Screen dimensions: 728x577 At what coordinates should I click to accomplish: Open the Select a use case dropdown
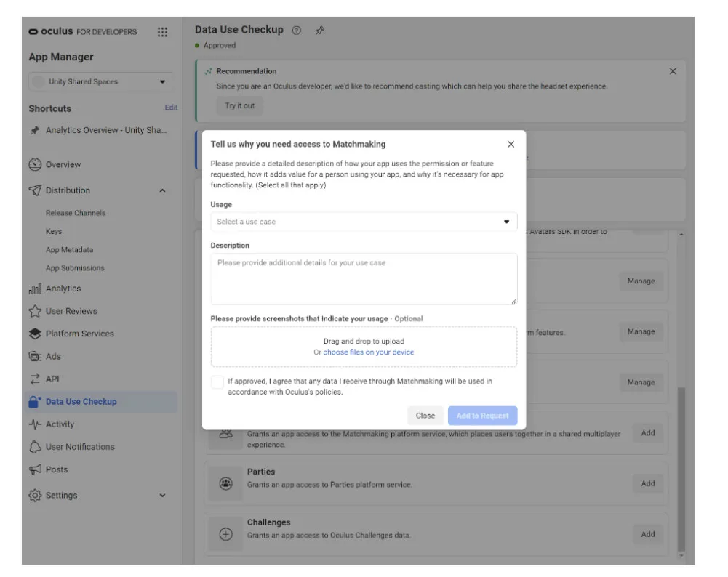[364, 222]
